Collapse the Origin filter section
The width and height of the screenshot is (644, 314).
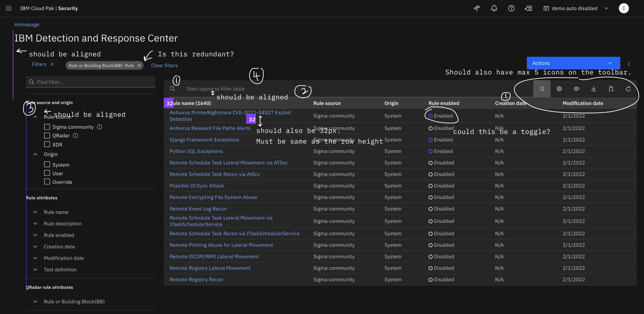click(35, 154)
